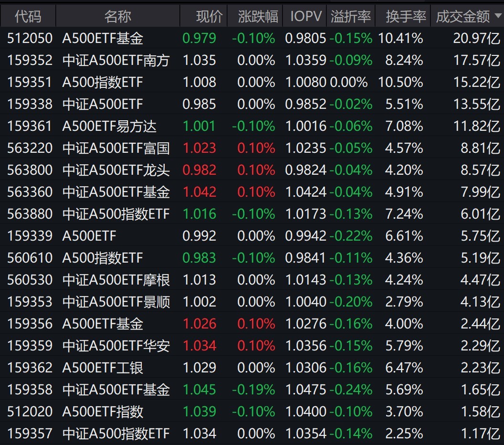Click the green price 0.979

point(199,38)
